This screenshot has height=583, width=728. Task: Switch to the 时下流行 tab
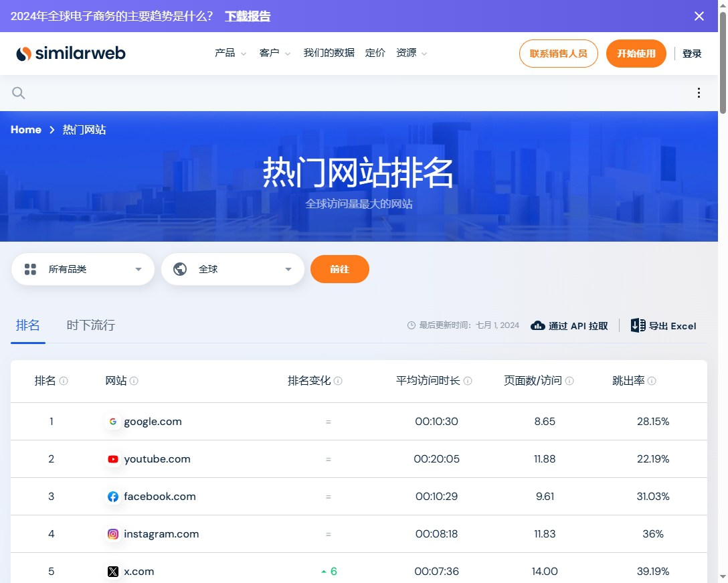[x=90, y=325]
